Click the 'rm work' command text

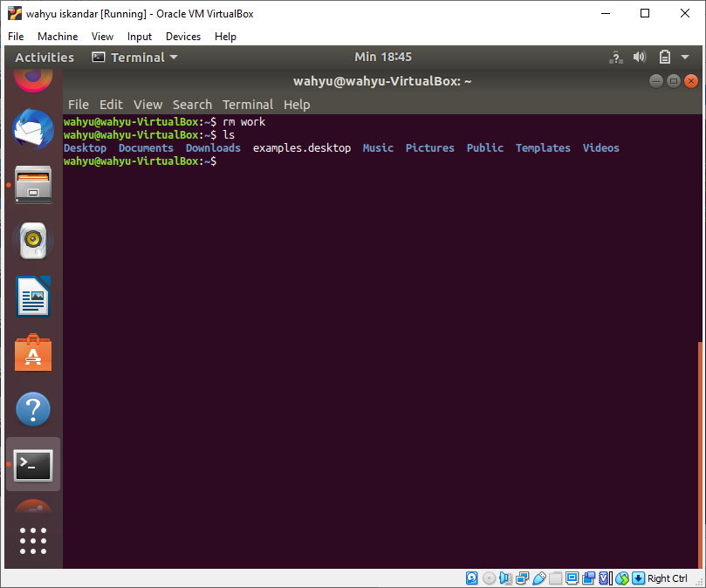[244, 122]
